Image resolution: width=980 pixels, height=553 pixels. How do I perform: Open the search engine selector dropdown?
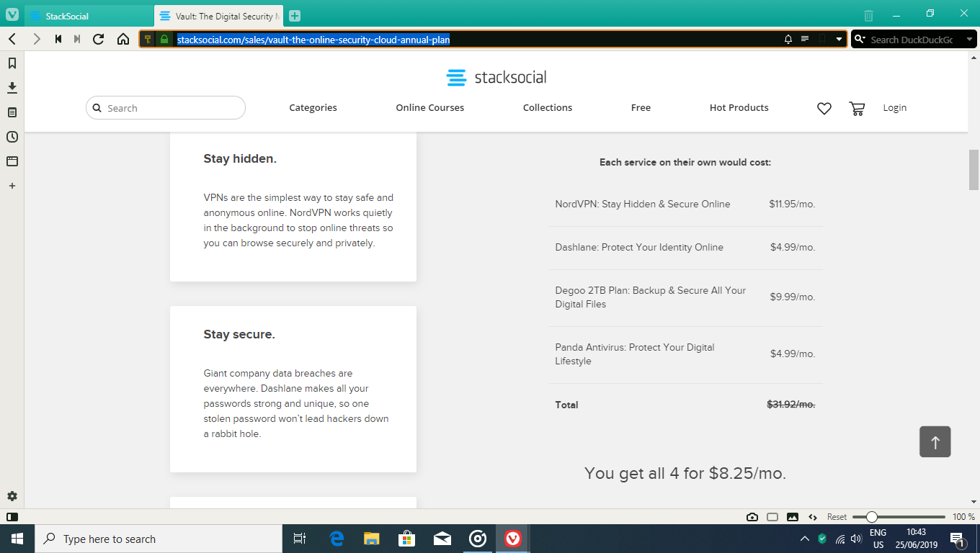click(860, 40)
